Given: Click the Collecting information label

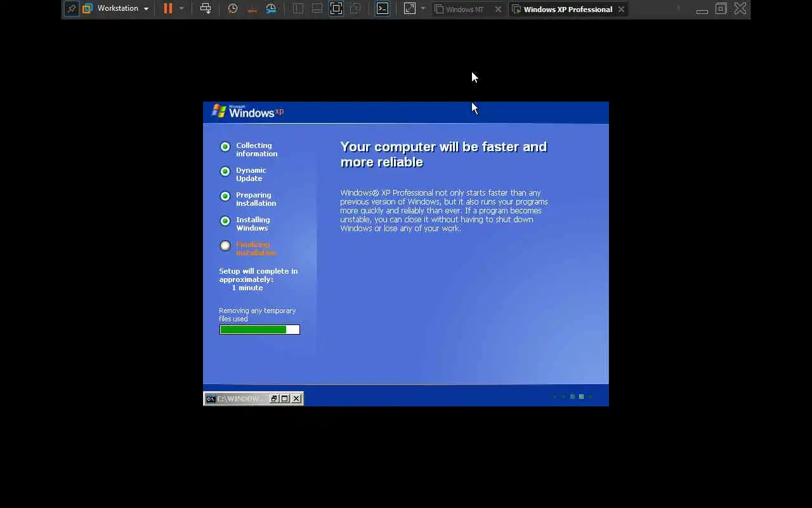Looking at the screenshot, I should pos(256,149).
